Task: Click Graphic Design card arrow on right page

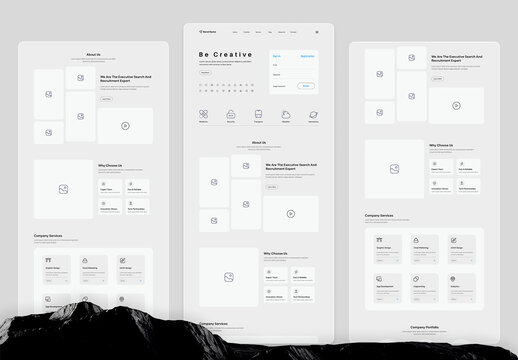Action: [397, 261]
